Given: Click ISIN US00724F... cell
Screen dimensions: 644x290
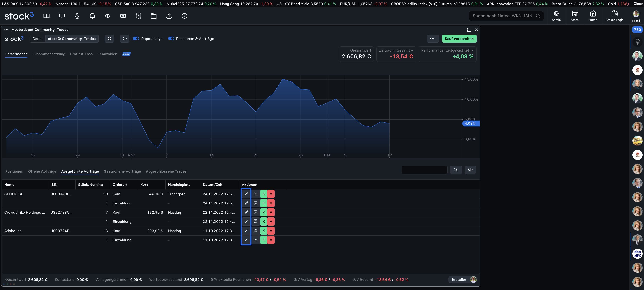Looking at the screenshot, I should click(x=61, y=231).
